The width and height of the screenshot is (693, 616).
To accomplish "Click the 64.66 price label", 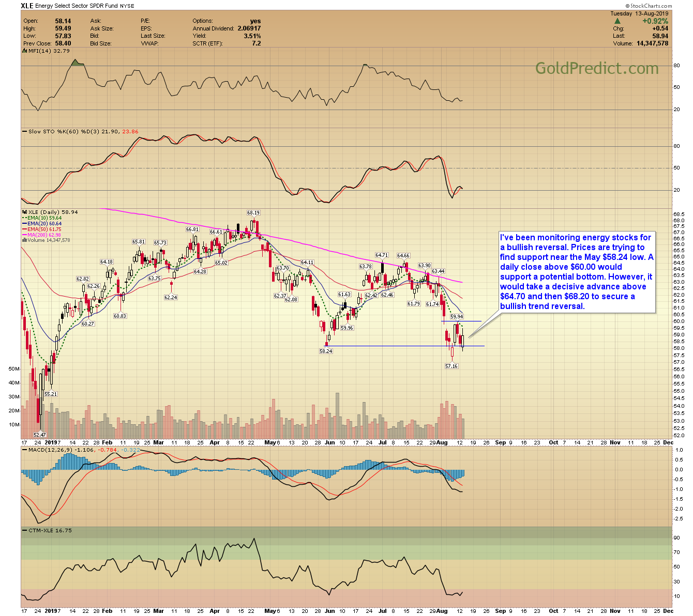I will click(x=403, y=255).
